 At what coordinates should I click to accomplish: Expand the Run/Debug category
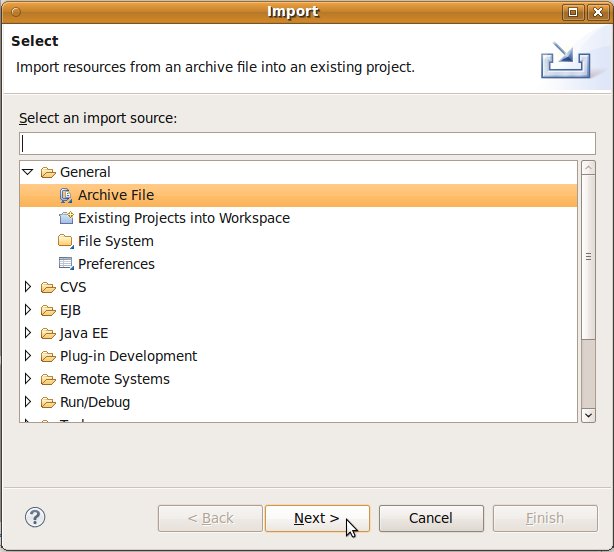tap(28, 403)
